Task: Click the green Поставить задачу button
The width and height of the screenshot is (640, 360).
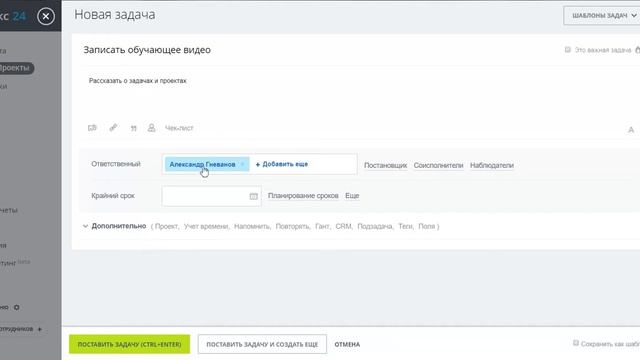Action: point(129,344)
